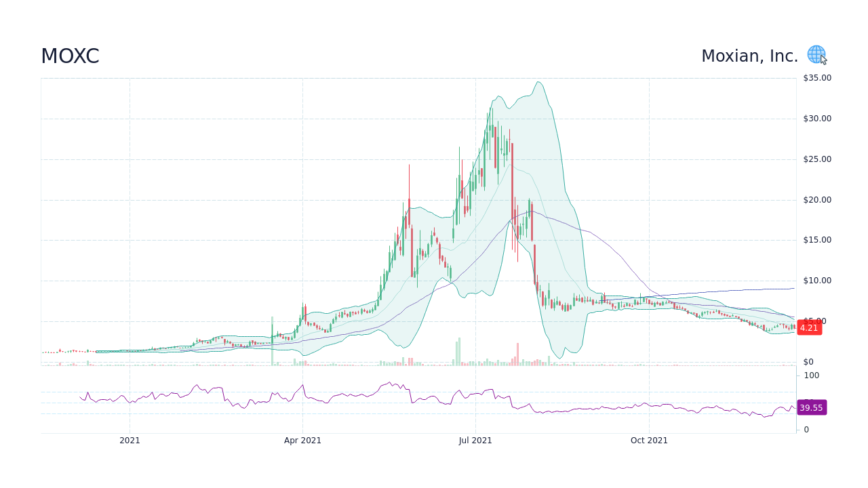Click the Jul 2021 date axis label
The height and width of the screenshot is (488, 868).
(x=475, y=441)
